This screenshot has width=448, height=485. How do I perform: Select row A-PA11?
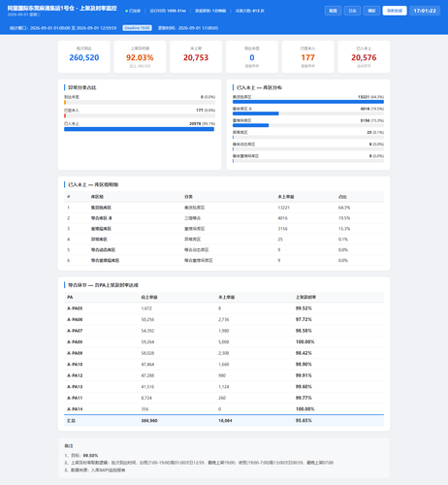(224, 398)
